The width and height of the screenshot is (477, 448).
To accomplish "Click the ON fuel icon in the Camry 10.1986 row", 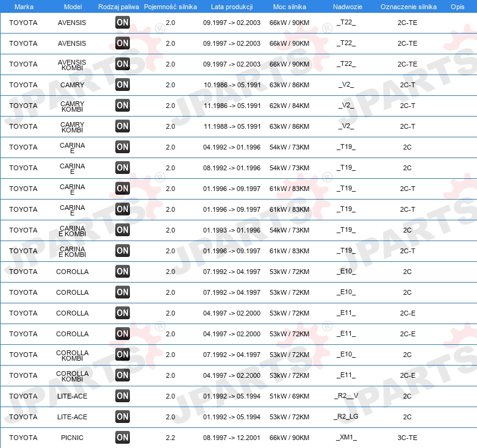I will pos(123,85).
